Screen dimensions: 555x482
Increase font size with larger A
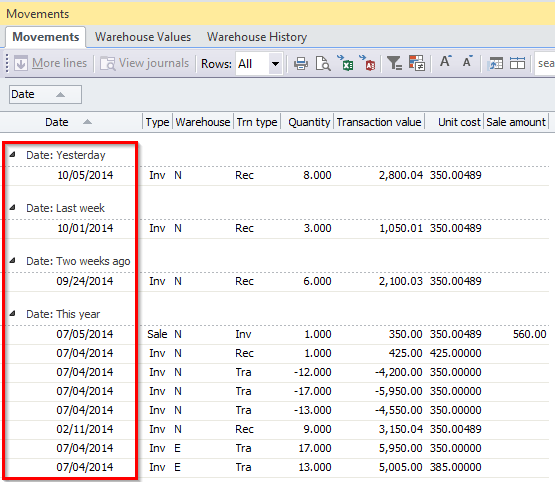point(446,62)
